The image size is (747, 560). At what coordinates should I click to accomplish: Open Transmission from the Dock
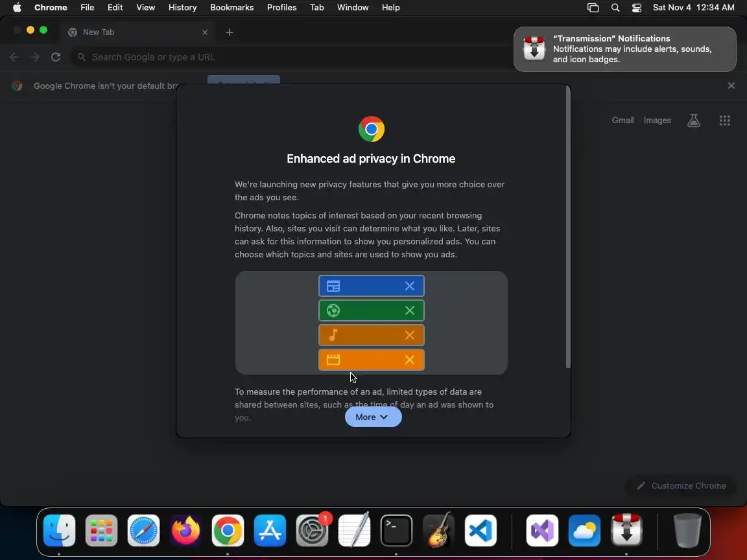(626, 530)
